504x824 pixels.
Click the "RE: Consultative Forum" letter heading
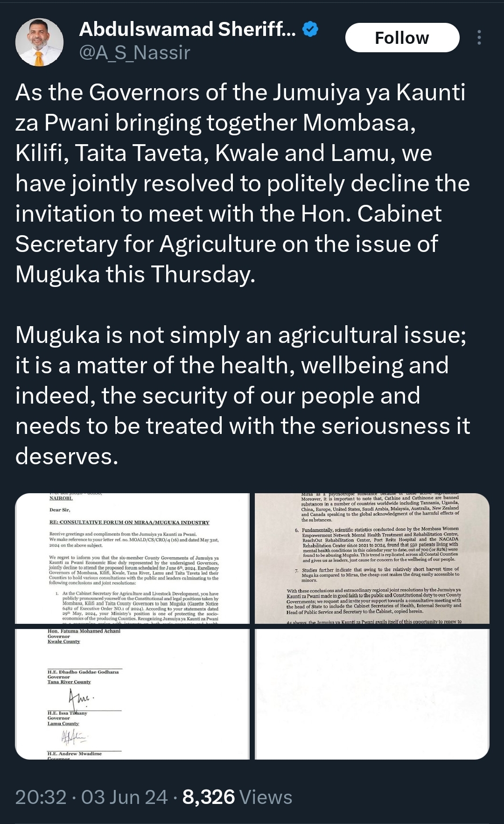pyautogui.click(x=129, y=522)
